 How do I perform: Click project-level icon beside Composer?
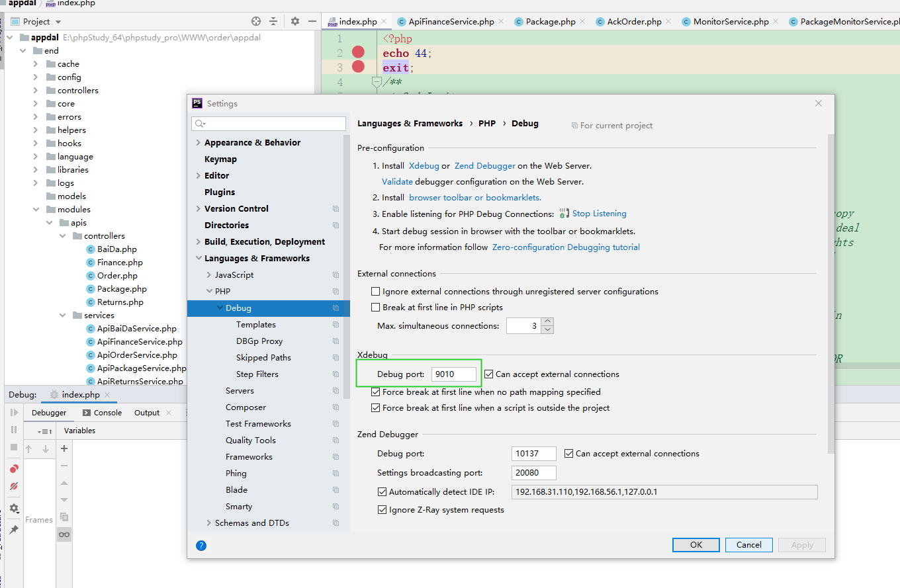[336, 407]
